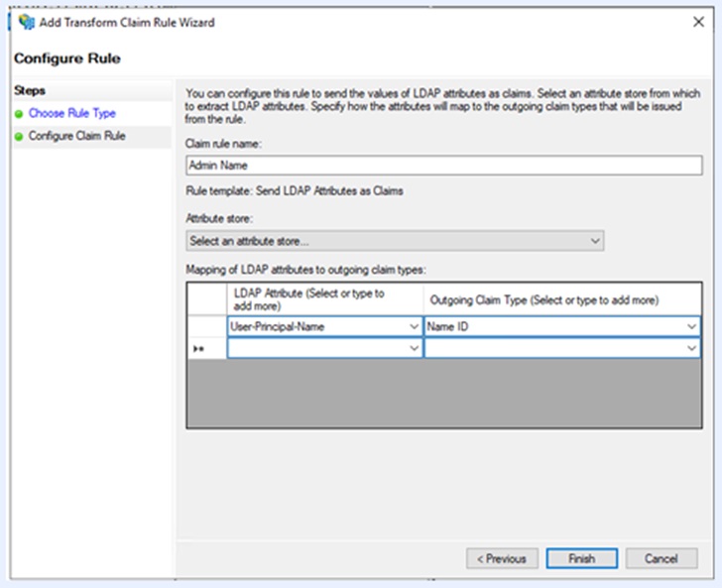
Task: Click Finish to save the claim rule
Action: (x=581, y=558)
